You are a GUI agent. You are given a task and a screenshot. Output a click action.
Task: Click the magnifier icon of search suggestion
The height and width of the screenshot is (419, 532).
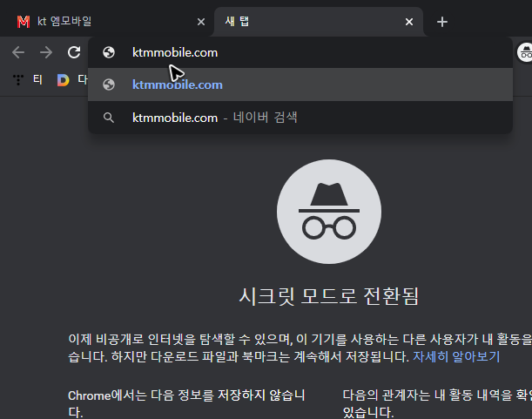click(109, 118)
